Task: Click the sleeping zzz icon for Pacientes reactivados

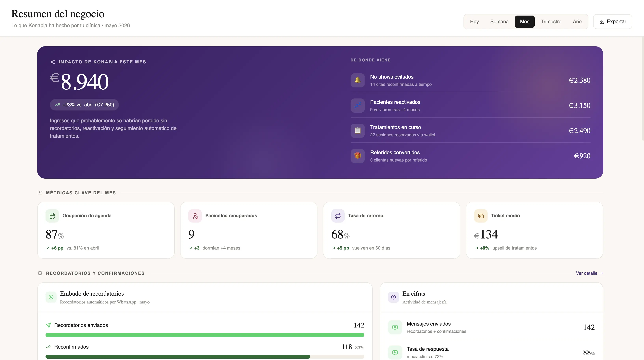Action: [357, 105]
